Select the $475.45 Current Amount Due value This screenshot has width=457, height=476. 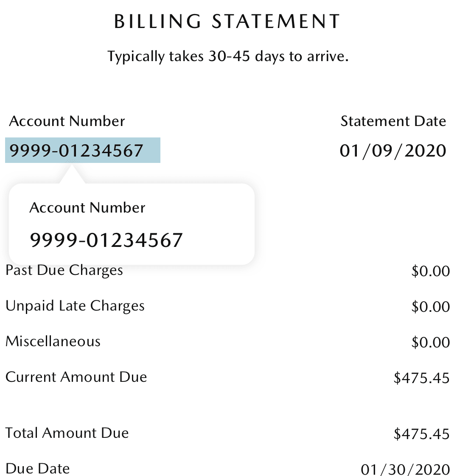(x=421, y=378)
